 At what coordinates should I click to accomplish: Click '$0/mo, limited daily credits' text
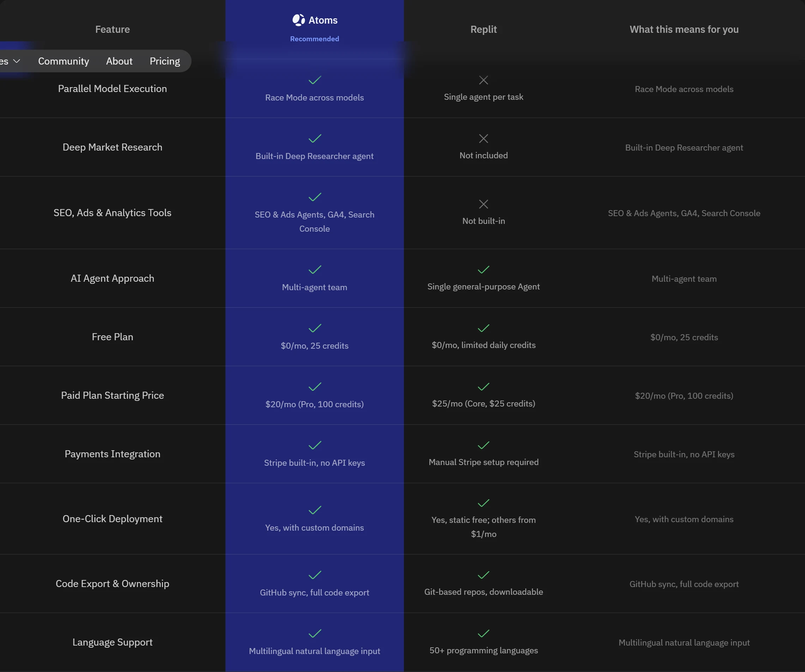point(484,345)
